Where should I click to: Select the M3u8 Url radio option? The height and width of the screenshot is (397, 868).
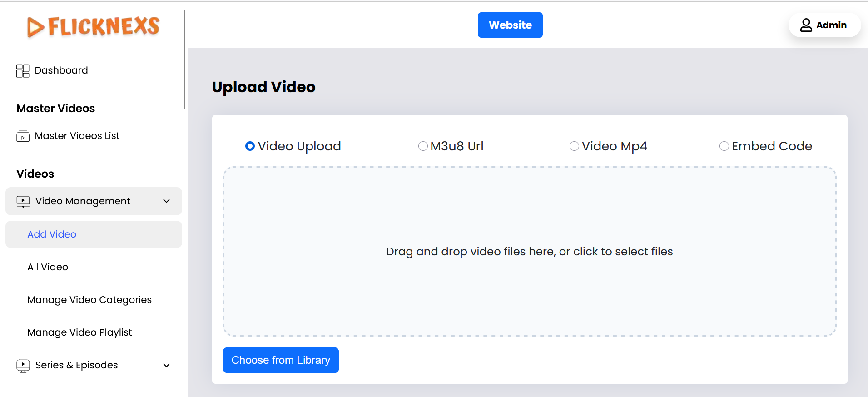pyautogui.click(x=423, y=146)
